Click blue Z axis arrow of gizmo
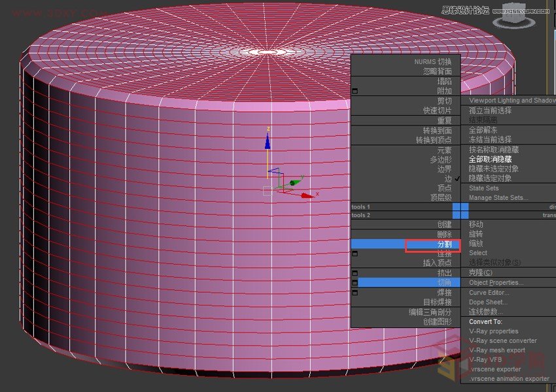Image resolution: width=556 pixels, height=392 pixels. (268, 141)
